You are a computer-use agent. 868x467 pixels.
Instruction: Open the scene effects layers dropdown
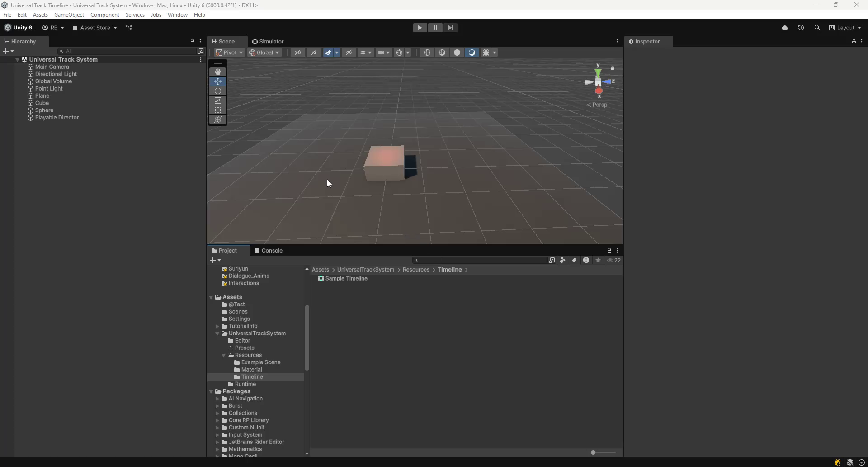click(366, 52)
